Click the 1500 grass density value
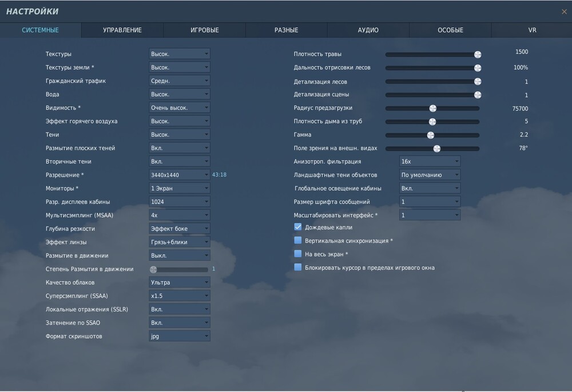This screenshot has height=392, width=572. [522, 52]
